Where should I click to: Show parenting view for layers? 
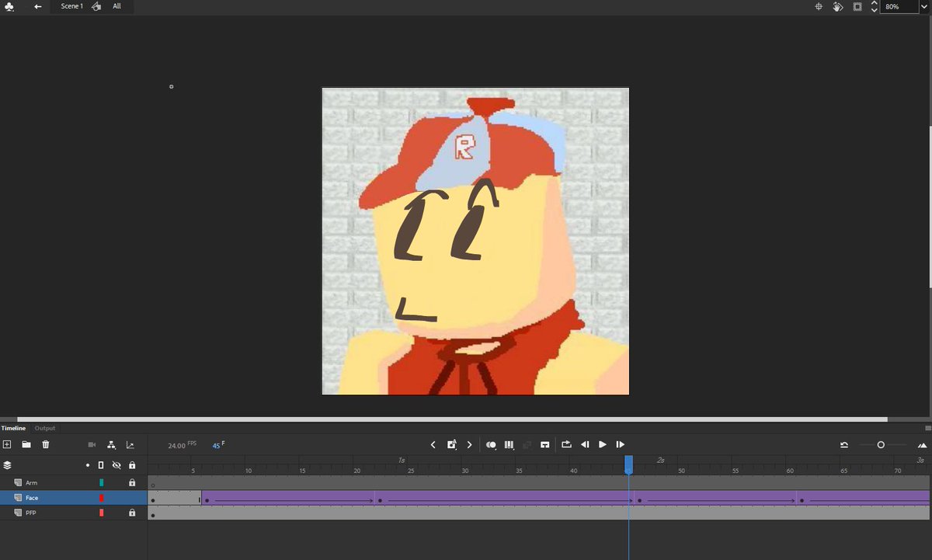click(x=111, y=444)
